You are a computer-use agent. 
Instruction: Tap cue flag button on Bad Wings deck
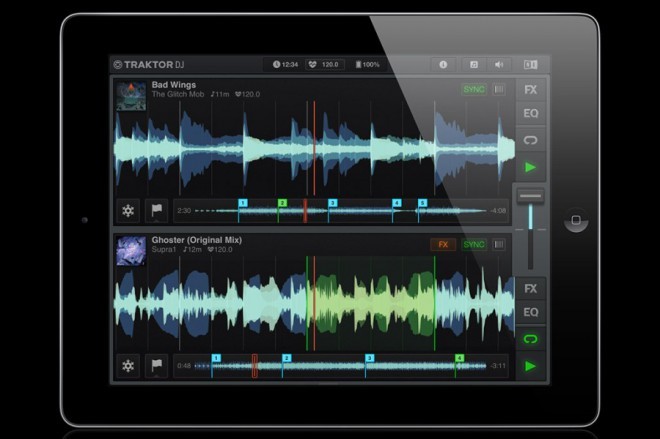point(157,210)
